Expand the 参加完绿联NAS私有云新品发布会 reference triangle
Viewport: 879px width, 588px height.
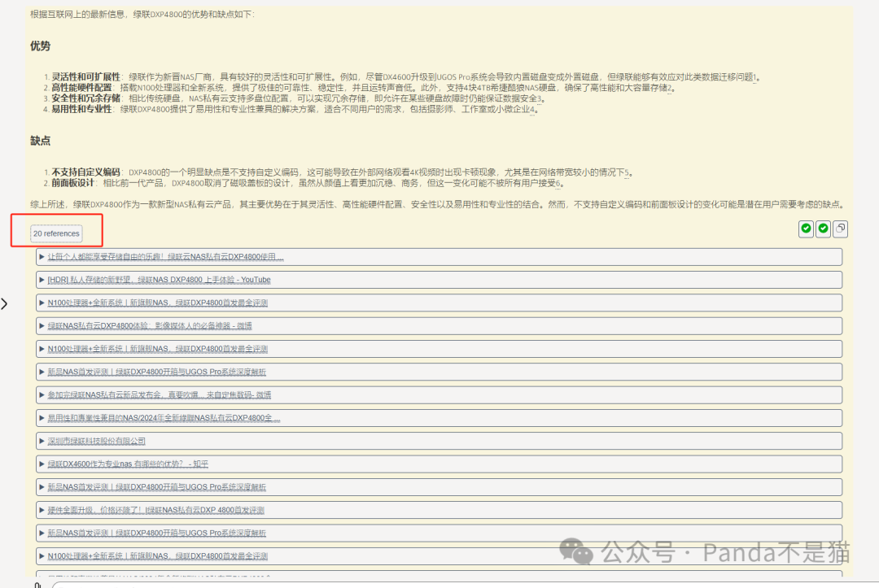(x=42, y=394)
